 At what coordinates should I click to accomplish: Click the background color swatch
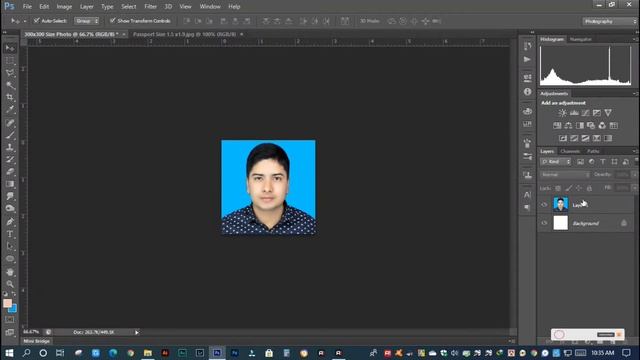(x=13, y=309)
